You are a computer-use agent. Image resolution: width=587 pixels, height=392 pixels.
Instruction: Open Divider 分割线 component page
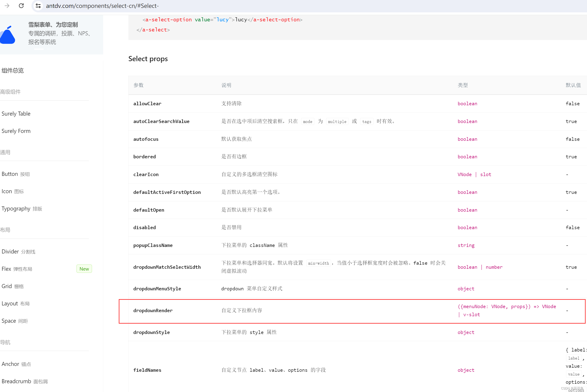click(18, 252)
